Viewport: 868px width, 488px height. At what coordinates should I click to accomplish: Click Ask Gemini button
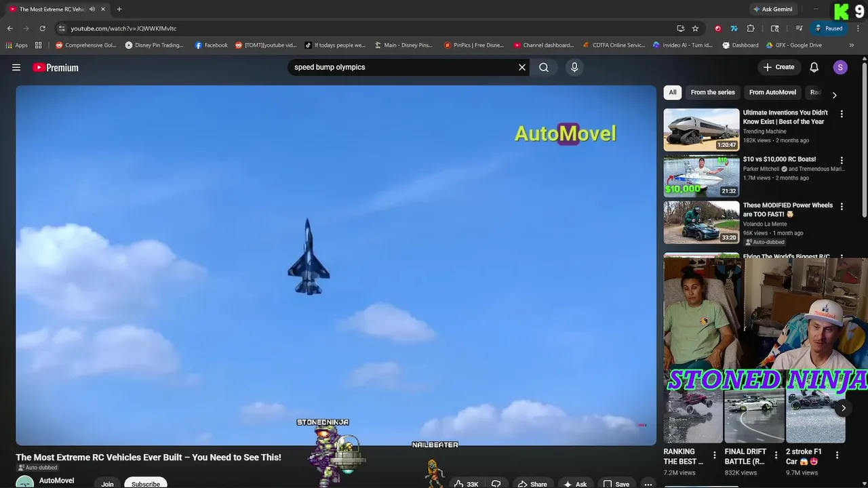coord(772,9)
